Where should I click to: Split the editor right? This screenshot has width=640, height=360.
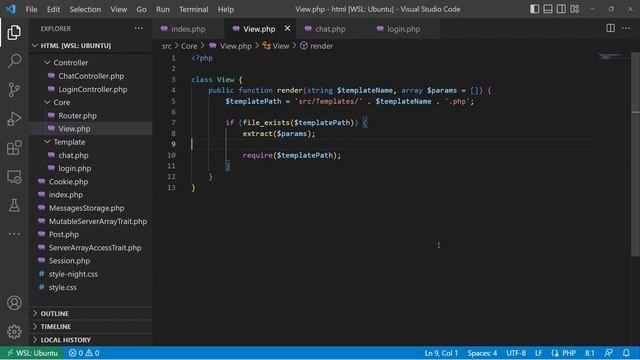point(610,28)
